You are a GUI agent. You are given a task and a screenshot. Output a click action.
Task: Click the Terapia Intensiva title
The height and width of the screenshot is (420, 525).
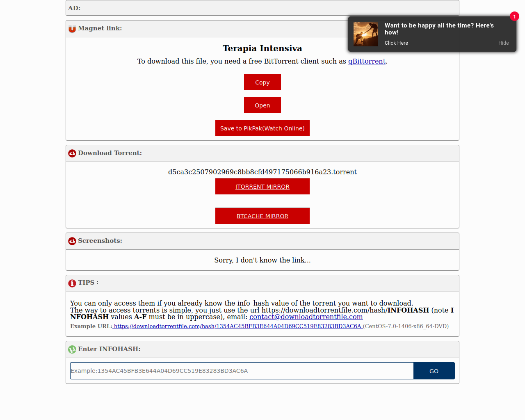(262, 48)
